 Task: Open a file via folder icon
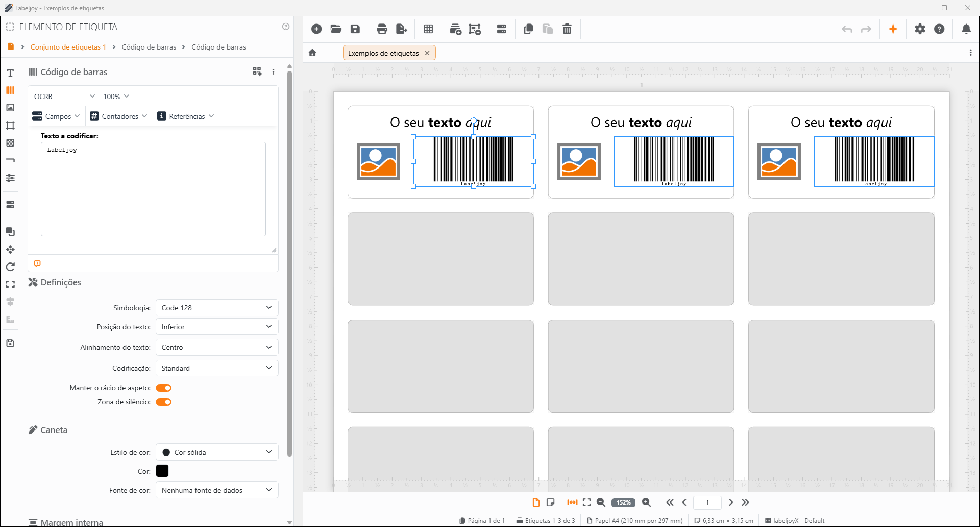336,29
